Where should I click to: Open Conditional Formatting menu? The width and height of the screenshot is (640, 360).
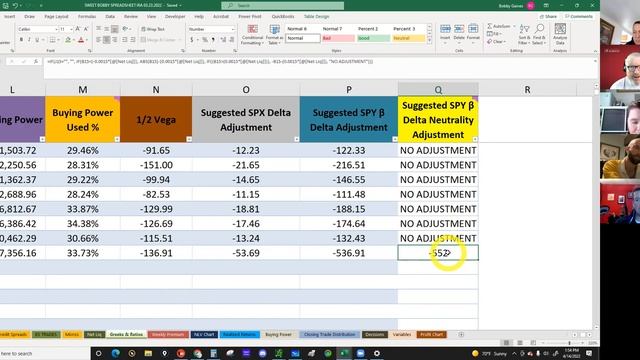coord(252,35)
